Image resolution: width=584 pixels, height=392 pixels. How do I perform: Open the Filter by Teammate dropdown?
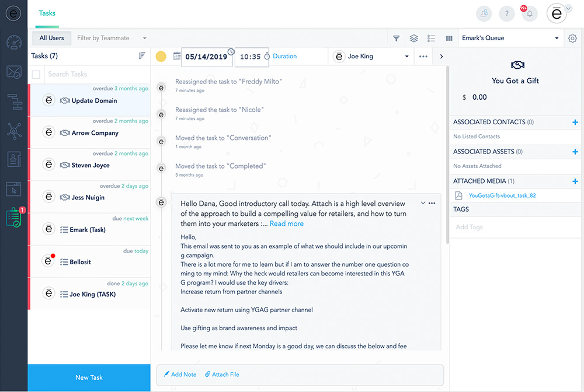[x=112, y=38]
